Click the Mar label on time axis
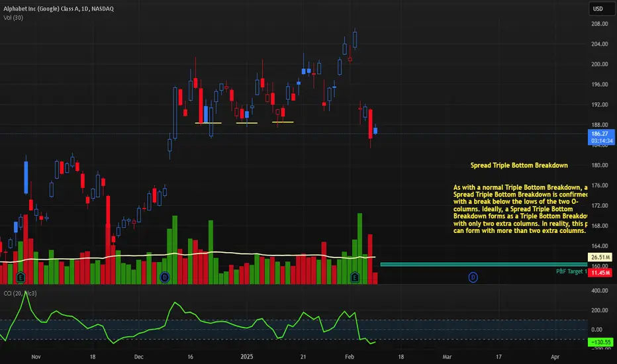 click(447, 357)
